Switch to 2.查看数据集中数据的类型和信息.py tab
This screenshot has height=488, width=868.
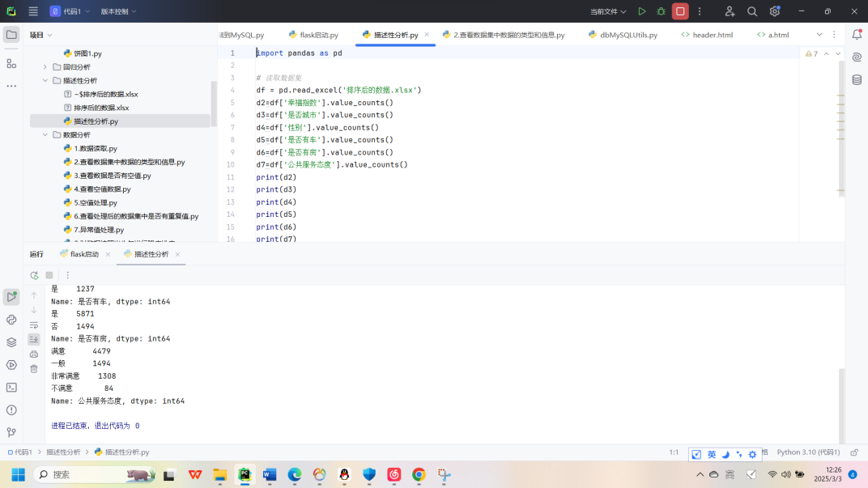503,35
